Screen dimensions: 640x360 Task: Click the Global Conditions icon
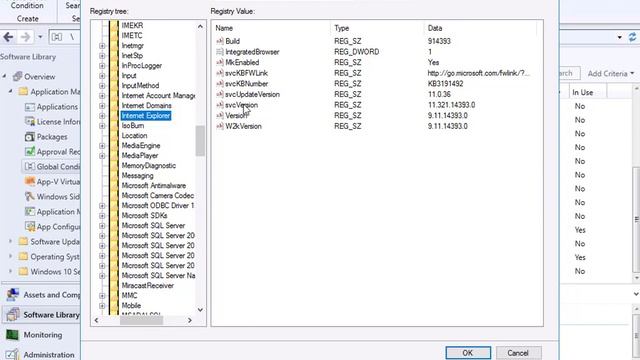click(x=29, y=167)
